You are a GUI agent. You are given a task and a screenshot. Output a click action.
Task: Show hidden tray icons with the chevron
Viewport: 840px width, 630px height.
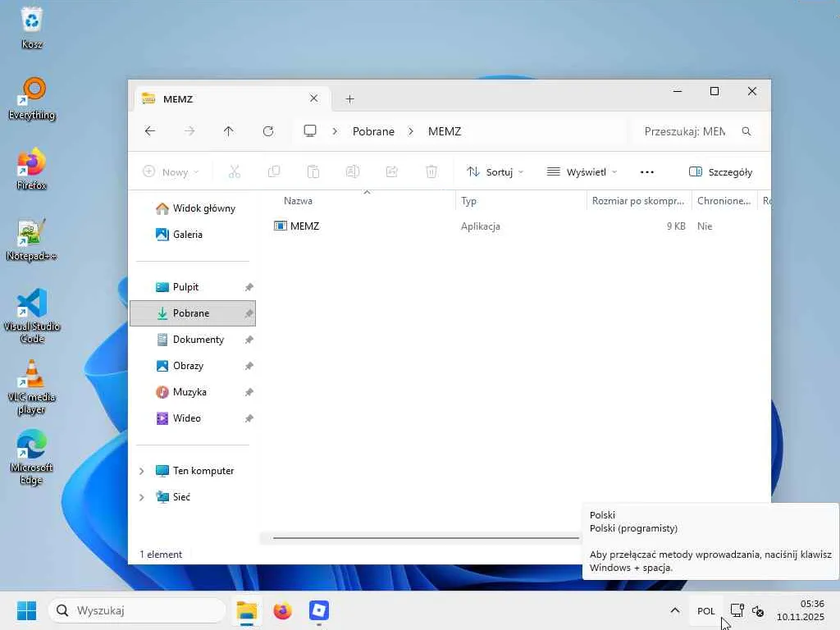coord(675,610)
